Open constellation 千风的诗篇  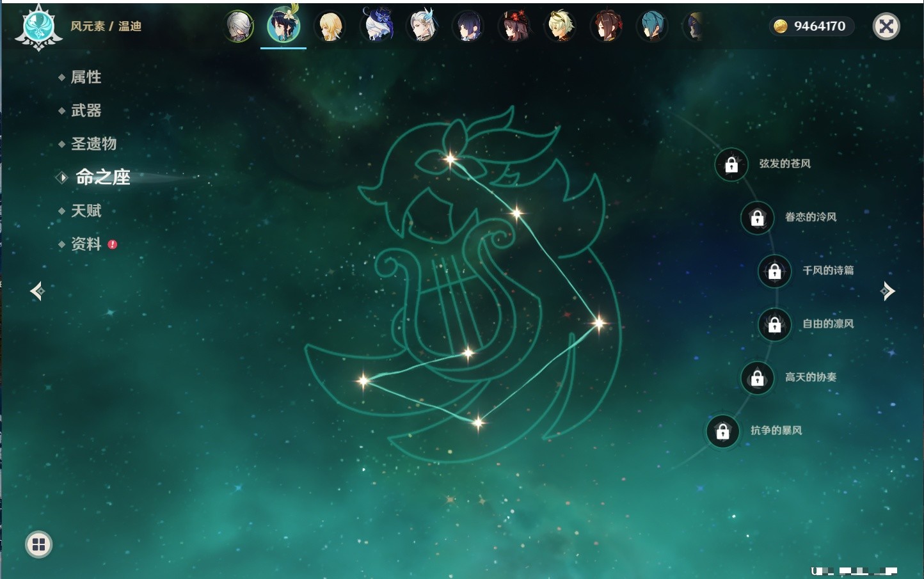click(828, 270)
